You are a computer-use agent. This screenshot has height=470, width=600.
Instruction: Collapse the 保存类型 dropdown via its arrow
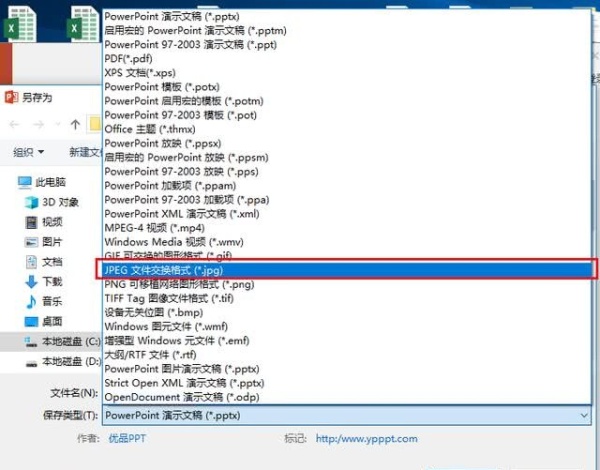[584, 415]
